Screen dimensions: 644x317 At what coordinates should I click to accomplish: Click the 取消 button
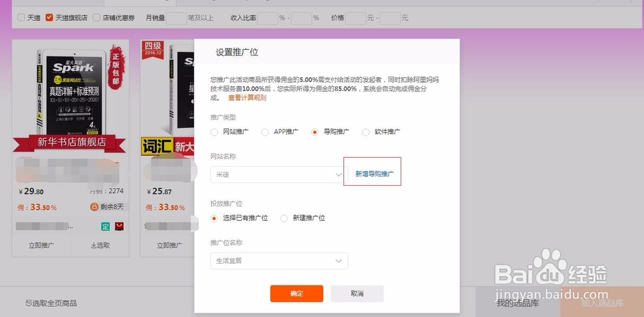tap(357, 294)
